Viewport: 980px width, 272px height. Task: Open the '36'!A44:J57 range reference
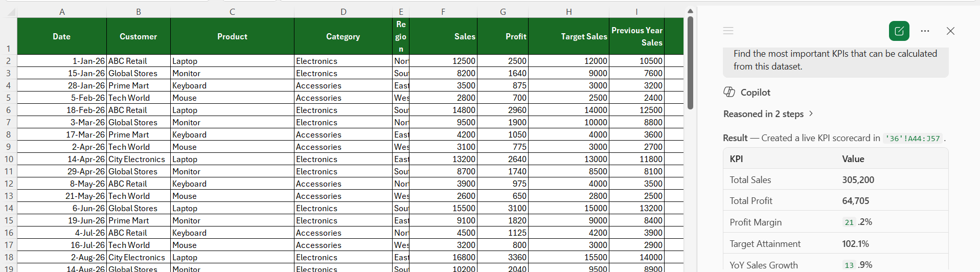click(913, 139)
